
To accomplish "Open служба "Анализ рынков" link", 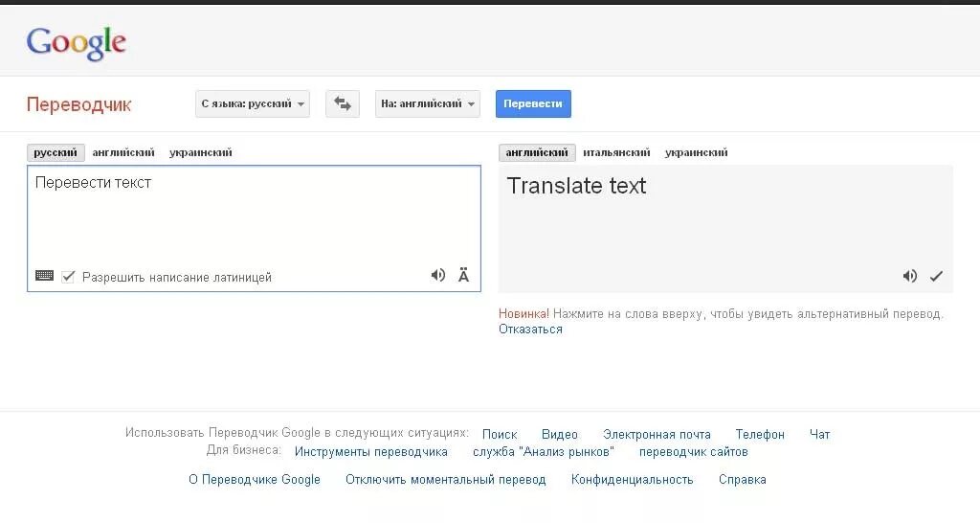I will coord(544,452).
